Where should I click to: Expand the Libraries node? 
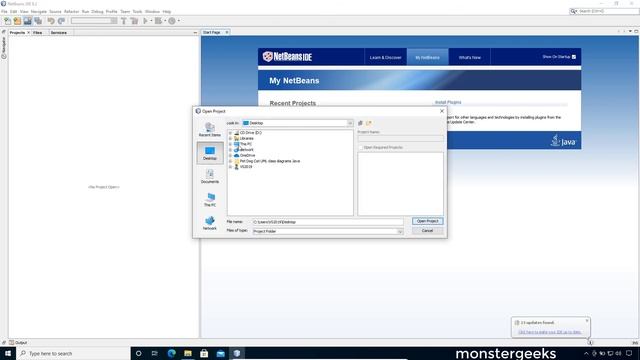tap(230, 138)
